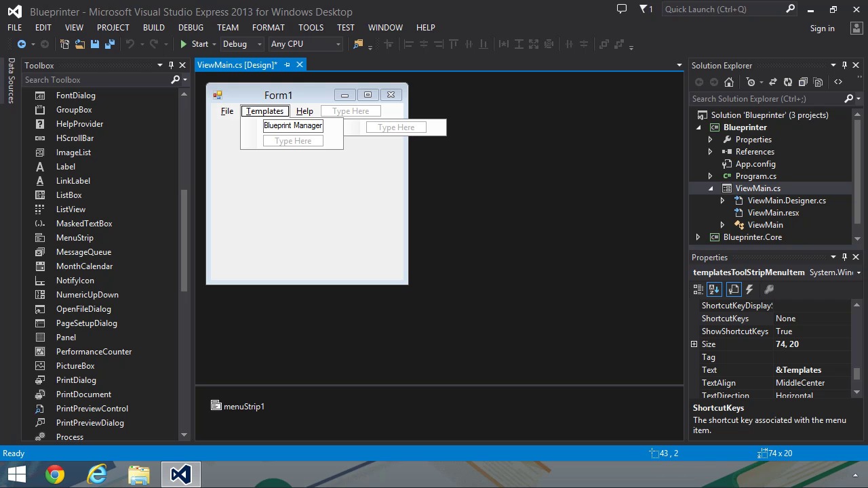868x488 pixels.
Task: Open Toolbox window position dropdown arrow
Action: (x=160, y=65)
